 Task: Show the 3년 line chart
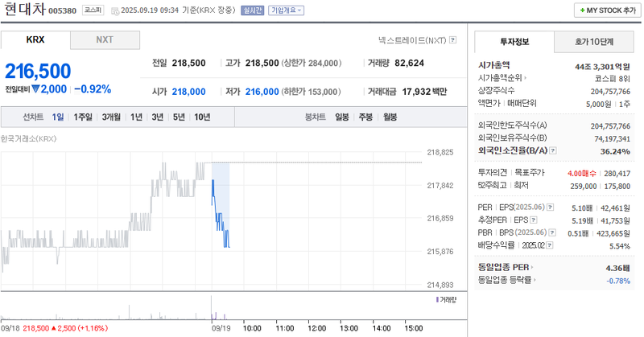click(x=157, y=117)
